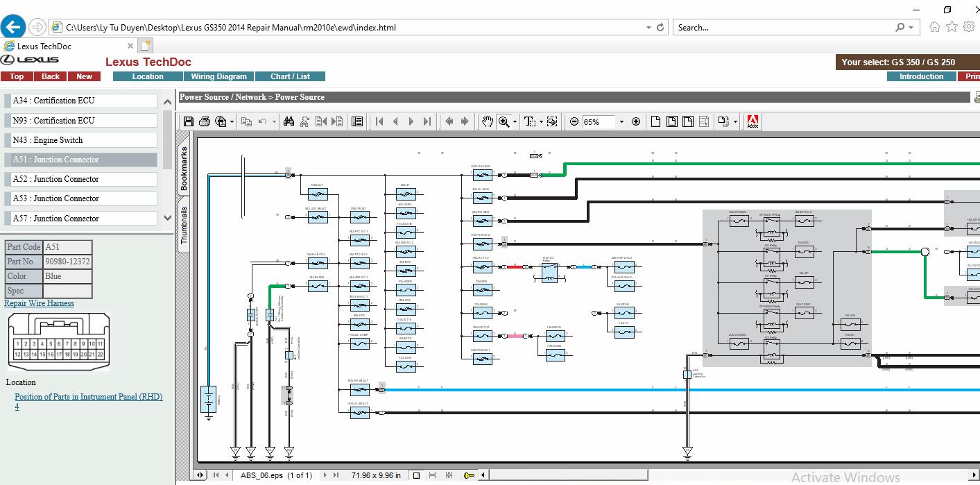Open browser Home icon
Screen dimensions: 980x485
(x=935, y=27)
